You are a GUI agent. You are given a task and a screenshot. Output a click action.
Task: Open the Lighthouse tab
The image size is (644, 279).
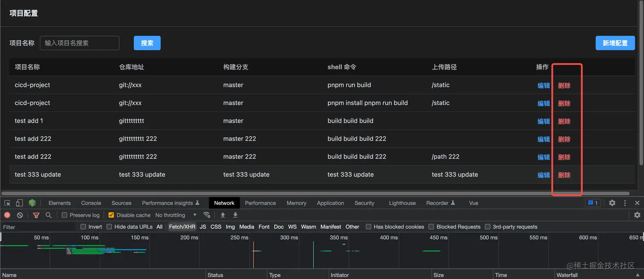pos(402,203)
